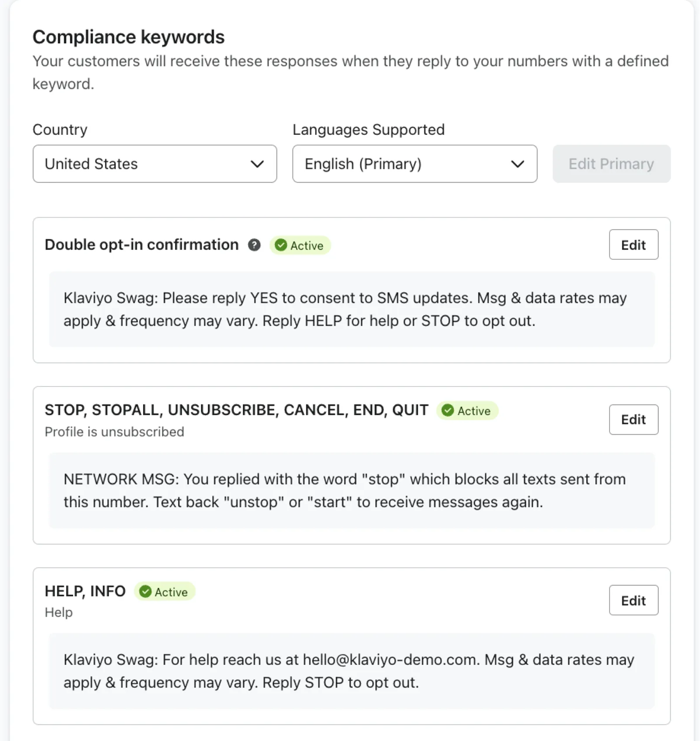Screen dimensions: 700x741
Task: Click the help question-mark icon beside Double opt-in
Action: (x=254, y=245)
